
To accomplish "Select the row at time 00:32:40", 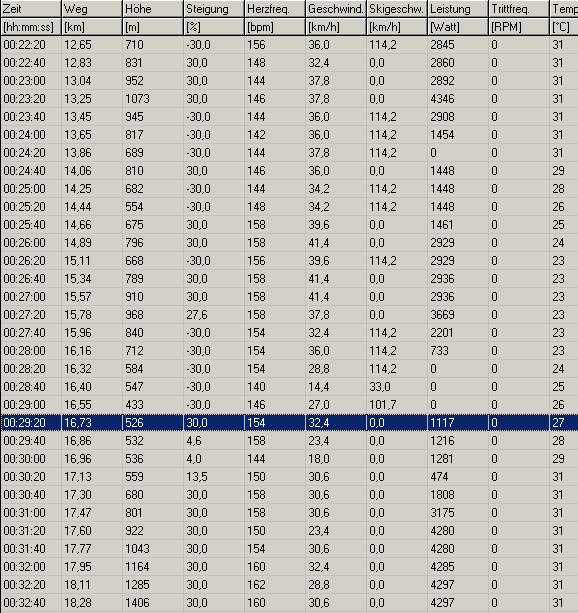I will 289,602.
